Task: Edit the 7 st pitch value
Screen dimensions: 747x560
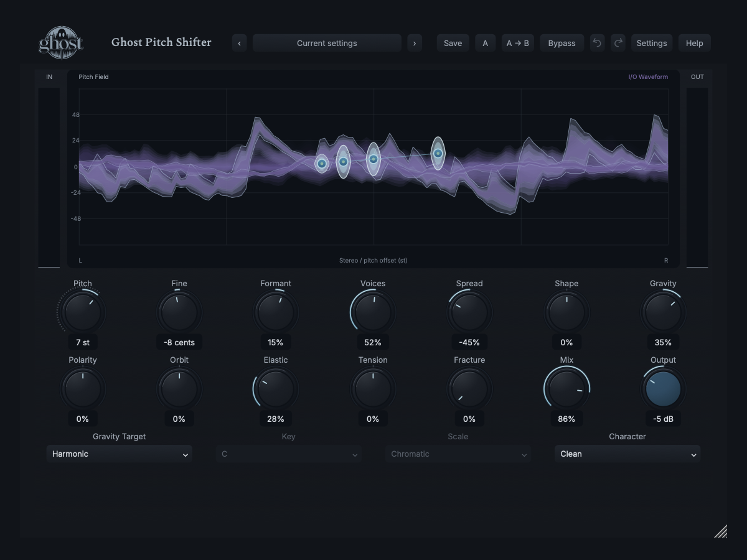Action: pyautogui.click(x=83, y=342)
